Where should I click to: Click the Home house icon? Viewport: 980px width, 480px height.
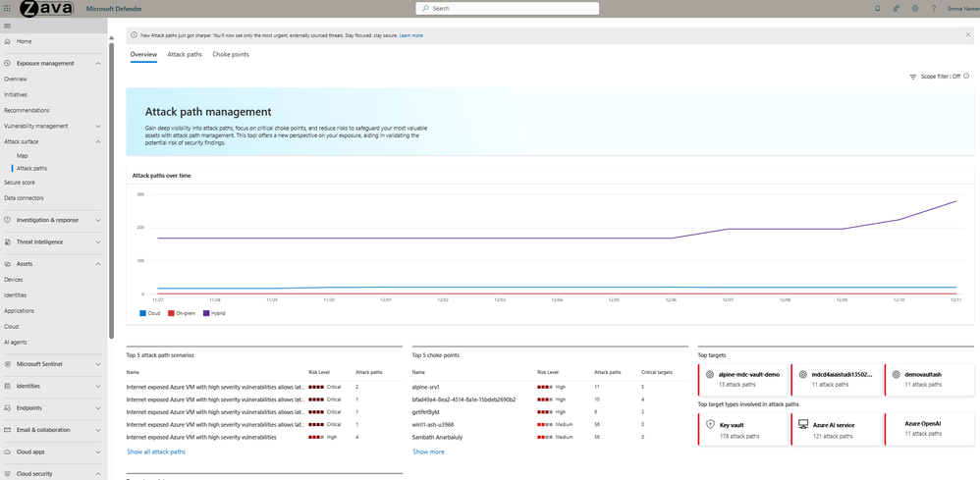[x=8, y=41]
